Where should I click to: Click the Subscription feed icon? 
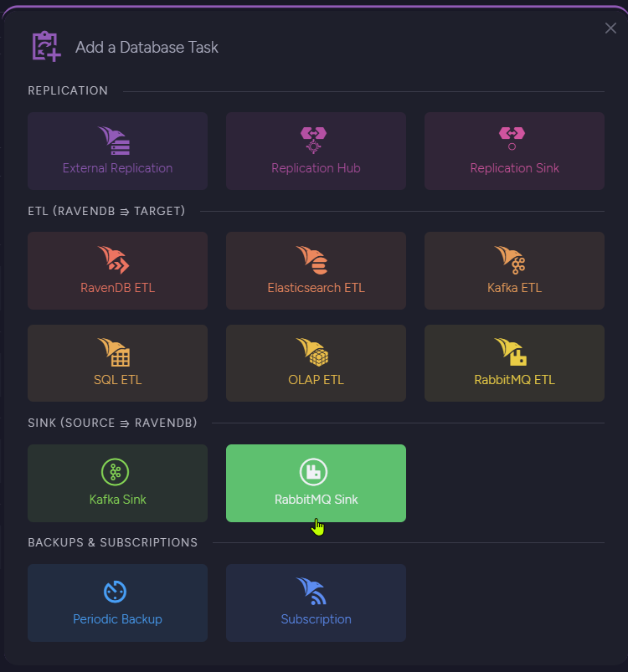311,591
